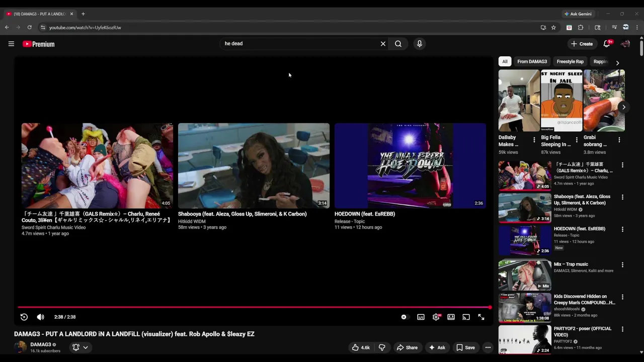Mute the video with speaker icon

click(41, 317)
